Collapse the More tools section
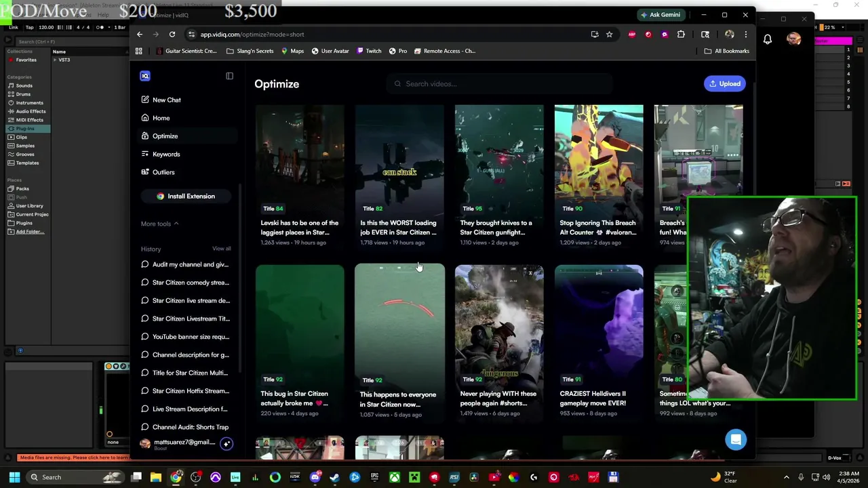The image size is (868, 488). [x=160, y=224]
